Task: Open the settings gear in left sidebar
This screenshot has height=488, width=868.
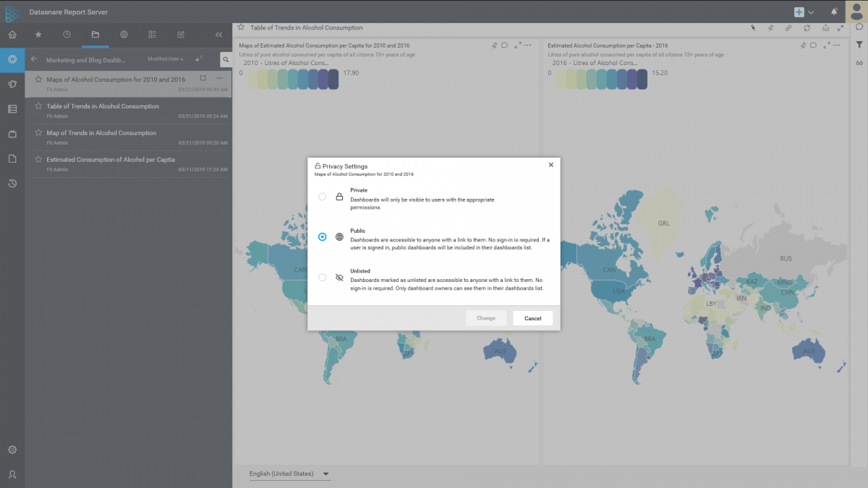Action: pyautogui.click(x=12, y=450)
